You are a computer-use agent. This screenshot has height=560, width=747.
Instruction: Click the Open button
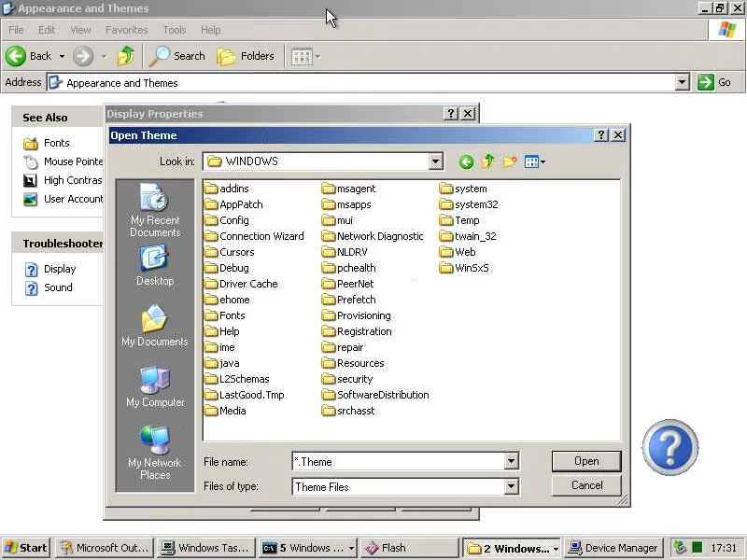pos(586,461)
